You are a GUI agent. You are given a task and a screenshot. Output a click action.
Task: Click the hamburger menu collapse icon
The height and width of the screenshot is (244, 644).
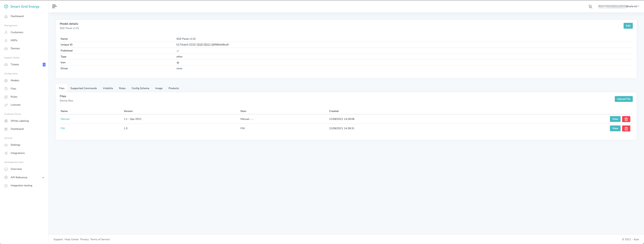(54, 7)
